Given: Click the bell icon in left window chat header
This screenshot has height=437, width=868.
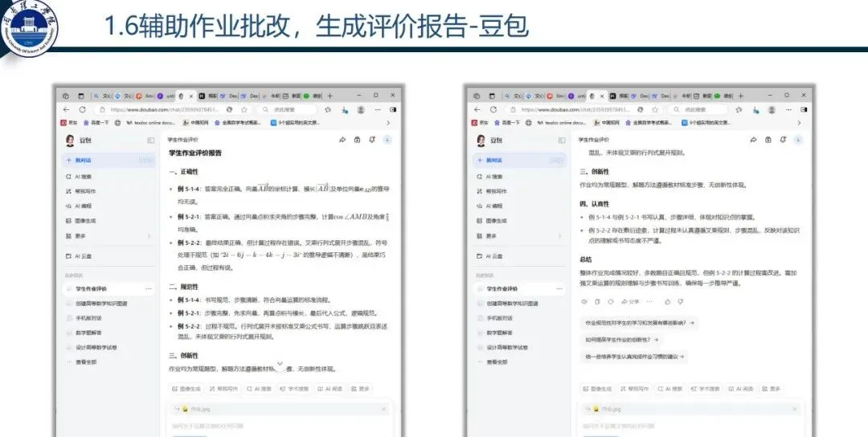Looking at the screenshot, I should [x=372, y=140].
